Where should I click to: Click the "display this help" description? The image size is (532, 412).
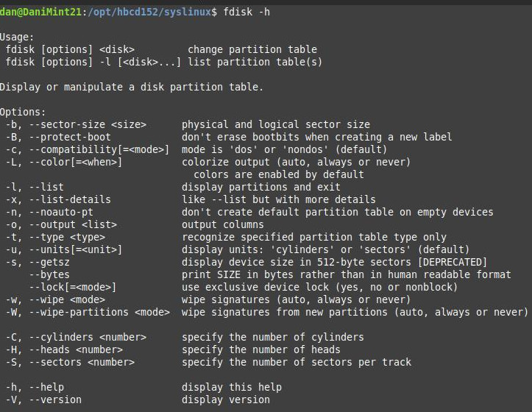click(x=232, y=387)
